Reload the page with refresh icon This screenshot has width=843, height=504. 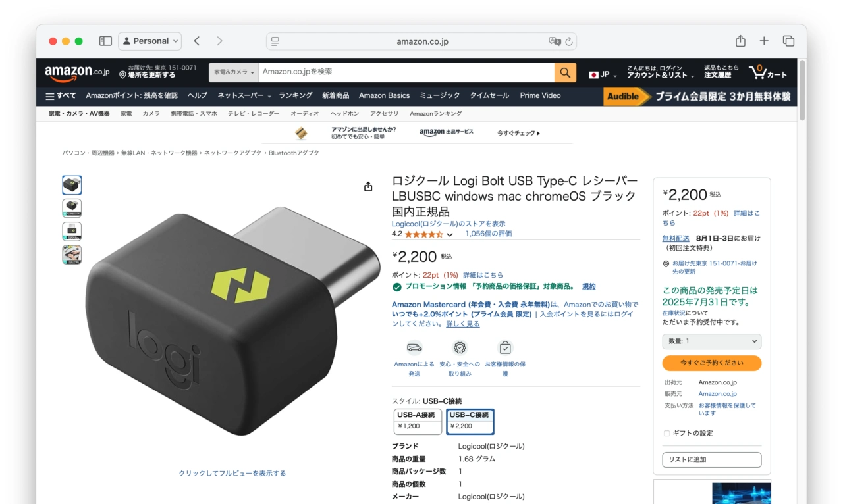(569, 41)
